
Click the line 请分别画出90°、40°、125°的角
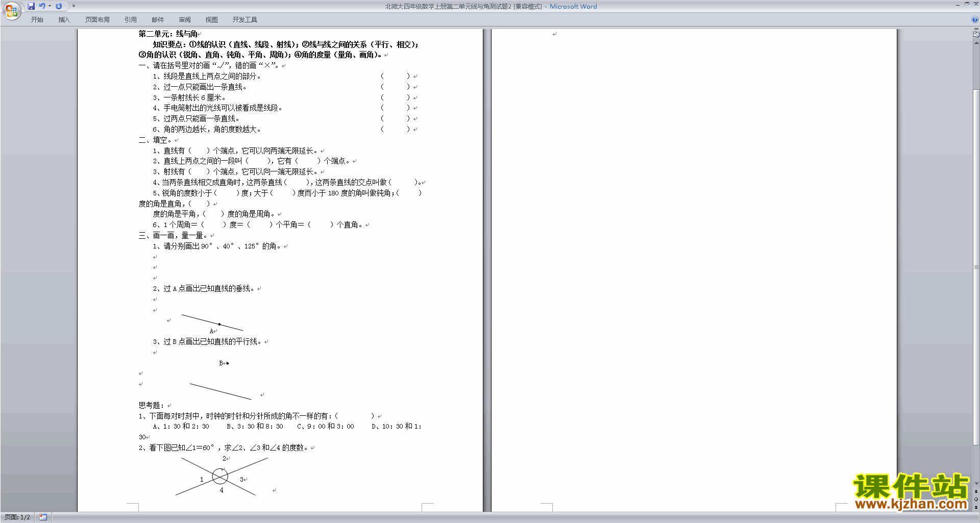point(220,246)
